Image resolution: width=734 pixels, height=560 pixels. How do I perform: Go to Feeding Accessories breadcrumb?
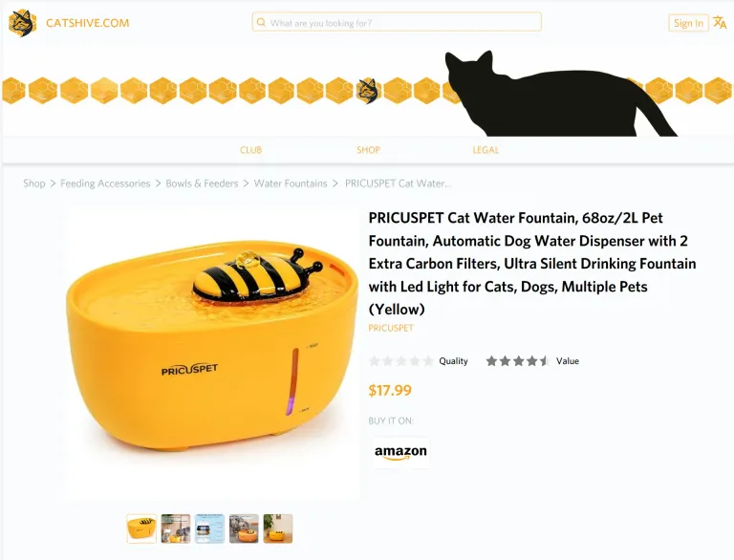(x=105, y=183)
